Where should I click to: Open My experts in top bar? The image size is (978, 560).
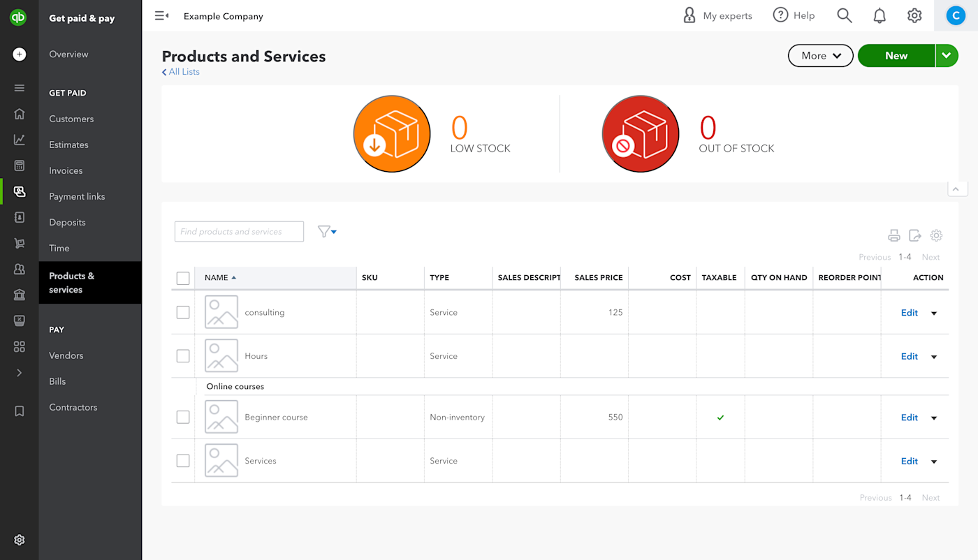[x=717, y=15]
